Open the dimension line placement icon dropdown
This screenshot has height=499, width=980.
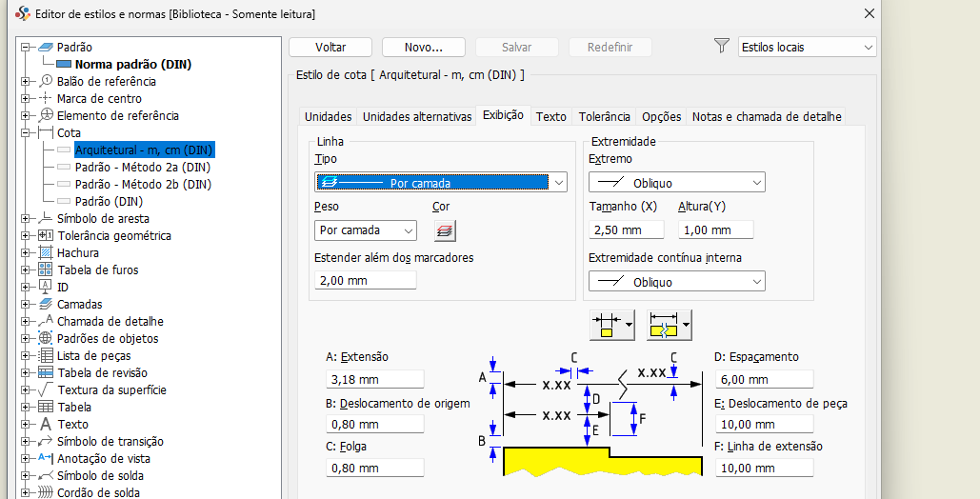click(612, 325)
